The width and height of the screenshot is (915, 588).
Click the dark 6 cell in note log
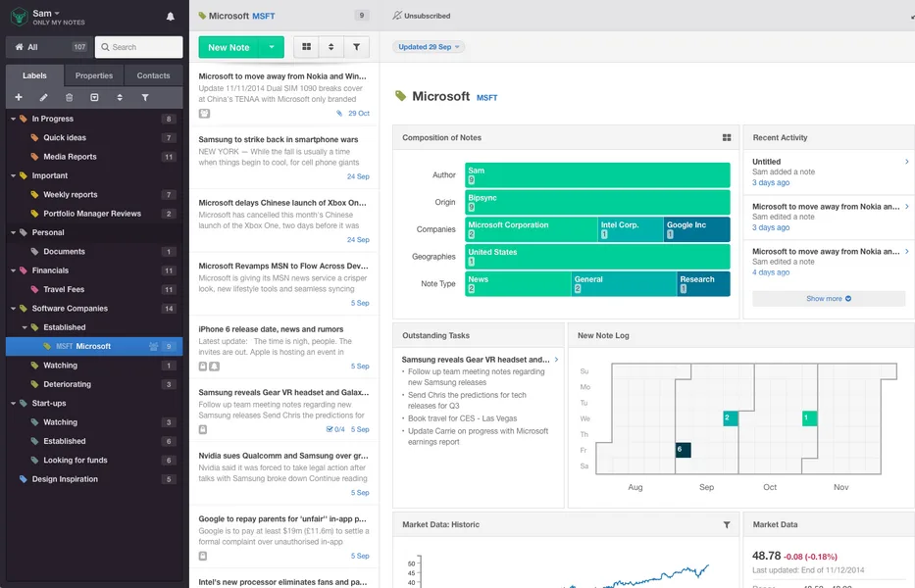point(684,450)
